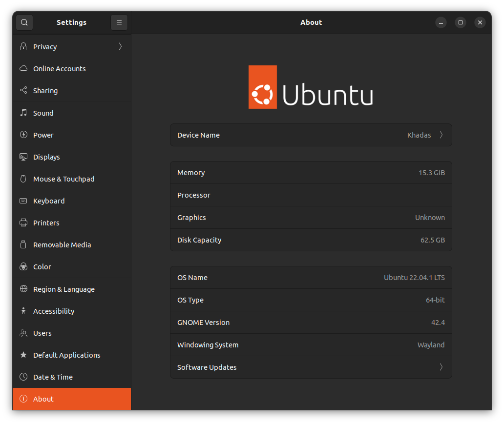This screenshot has height=424, width=504.
Task: Open the Color settings panel
Action: click(72, 266)
